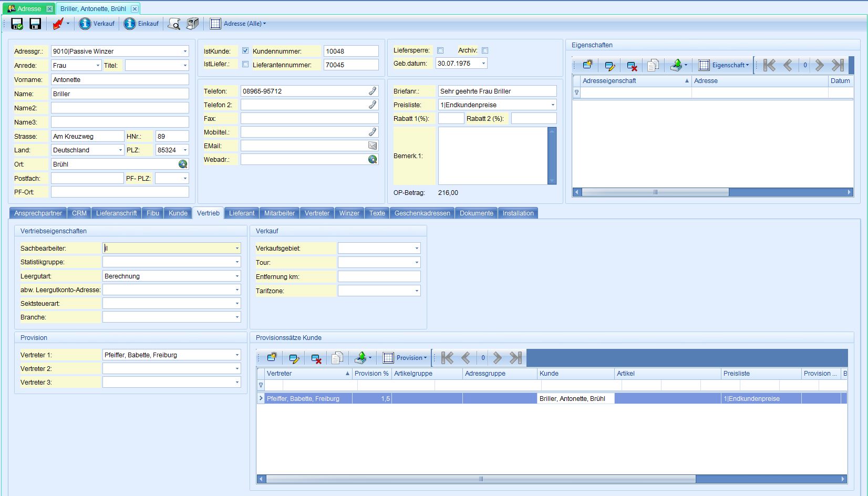Click the Ort lookup globe icon
This screenshot has width=868, height=496.
pos(183,164)
